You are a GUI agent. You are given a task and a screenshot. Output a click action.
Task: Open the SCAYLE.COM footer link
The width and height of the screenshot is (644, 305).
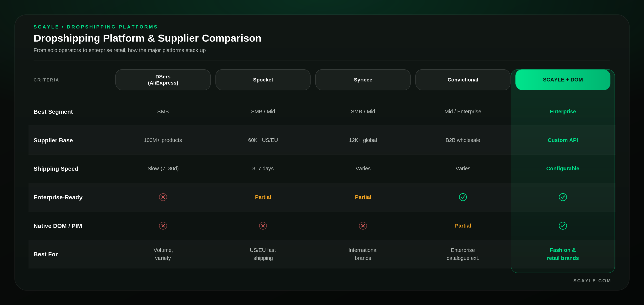(592, 281)
